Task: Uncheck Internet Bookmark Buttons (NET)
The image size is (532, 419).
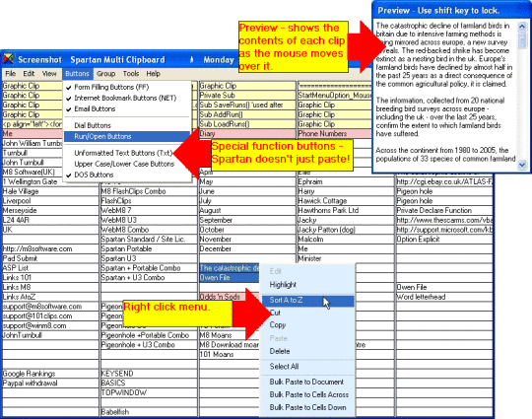Action: [x=127, y=99]
